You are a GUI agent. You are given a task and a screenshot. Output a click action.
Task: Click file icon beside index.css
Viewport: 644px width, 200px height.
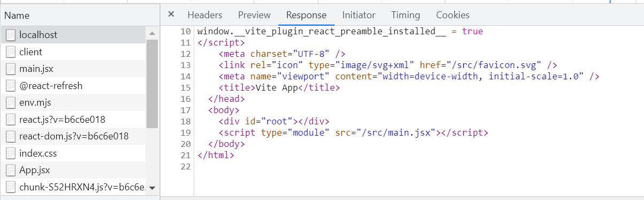click(x=10, y=153)
